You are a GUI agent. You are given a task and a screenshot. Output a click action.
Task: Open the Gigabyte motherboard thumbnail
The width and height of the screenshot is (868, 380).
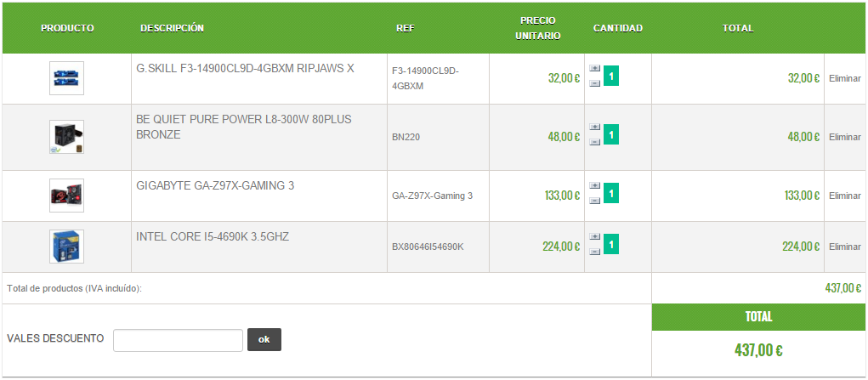pyautogui.click(x=66, y=196)
